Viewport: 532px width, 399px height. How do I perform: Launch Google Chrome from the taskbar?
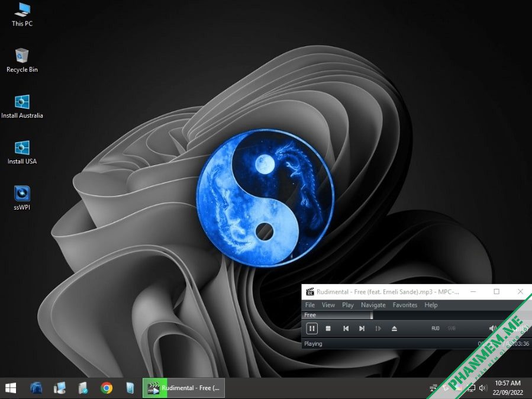click(x=107, y=388)
